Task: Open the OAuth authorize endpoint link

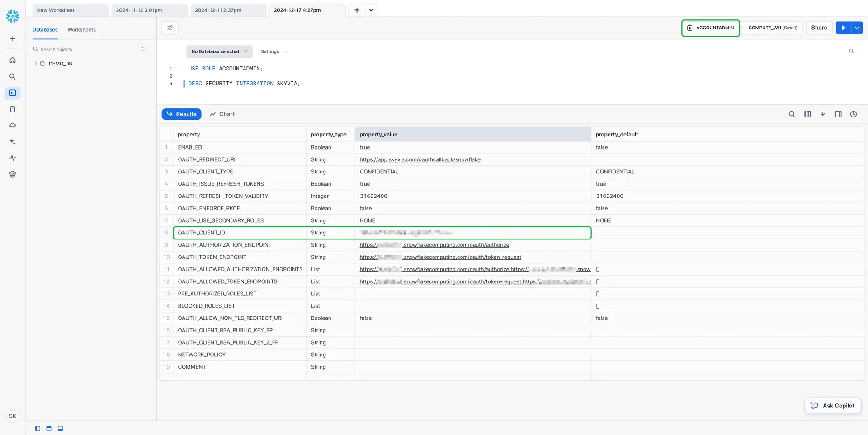Action: 434,245
